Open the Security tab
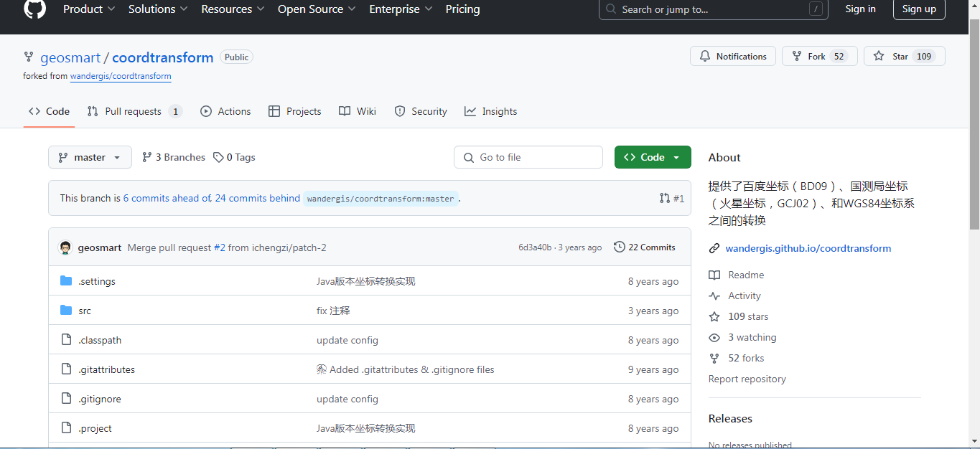This screenshot has width=980, height=449. click(421, 111)
